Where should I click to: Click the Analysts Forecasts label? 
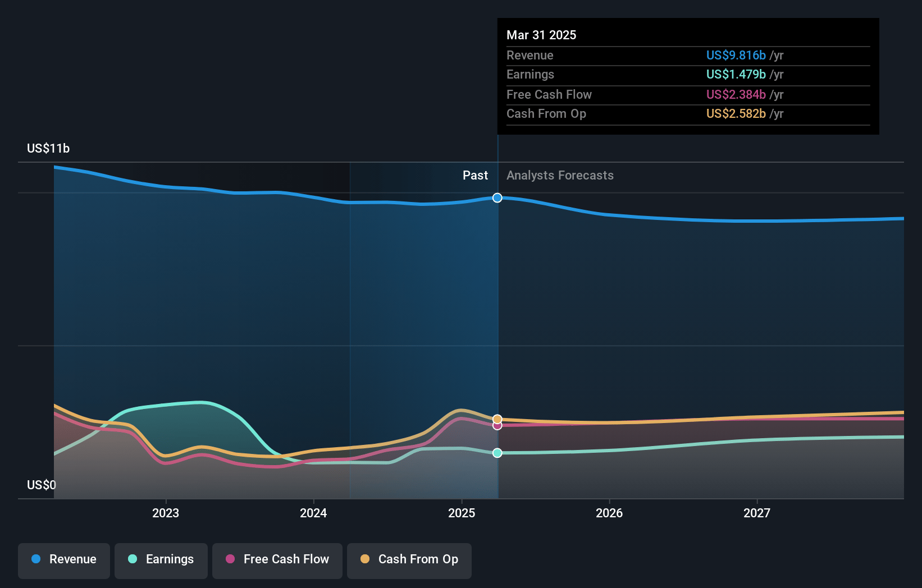pyautogui.click(x=560, y=175)
